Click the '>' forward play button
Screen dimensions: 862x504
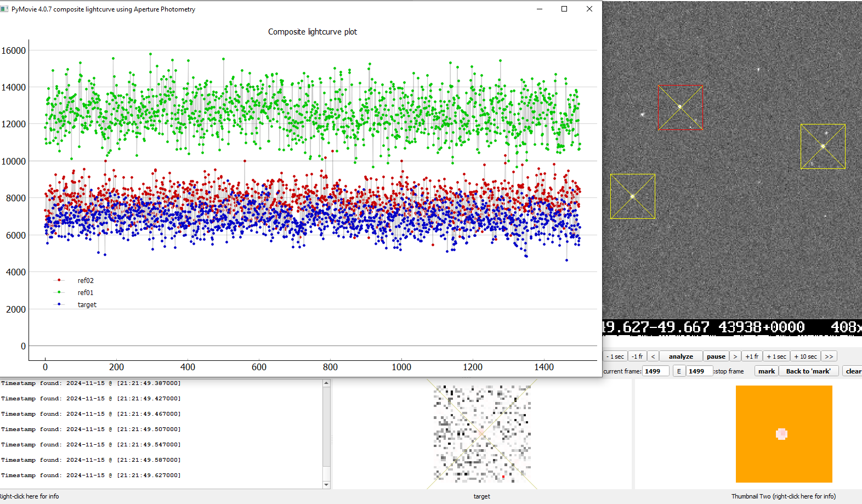tap(735, 356)
